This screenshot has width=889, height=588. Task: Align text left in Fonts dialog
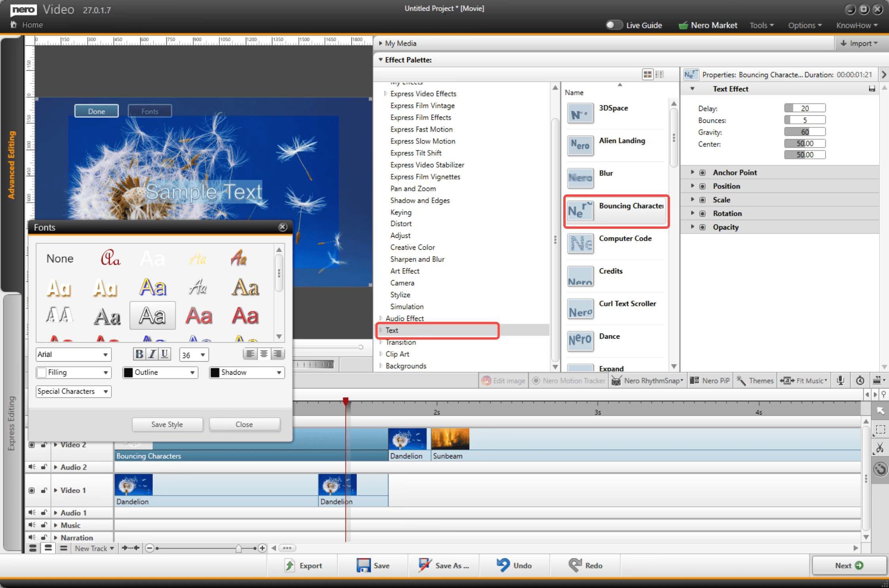tap(250, 354)
